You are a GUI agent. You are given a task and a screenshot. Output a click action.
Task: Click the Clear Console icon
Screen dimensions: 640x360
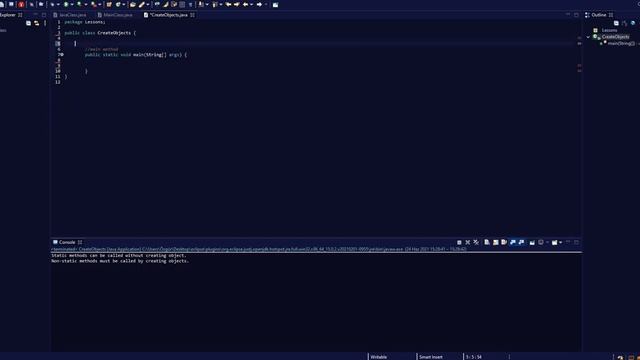(487, 242)
